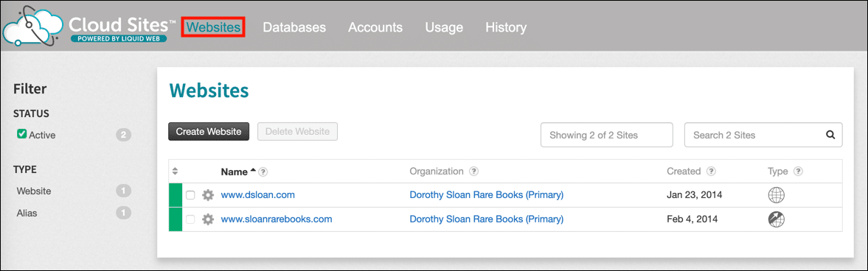Click the Search 2 Sites field

pos(763,135)
